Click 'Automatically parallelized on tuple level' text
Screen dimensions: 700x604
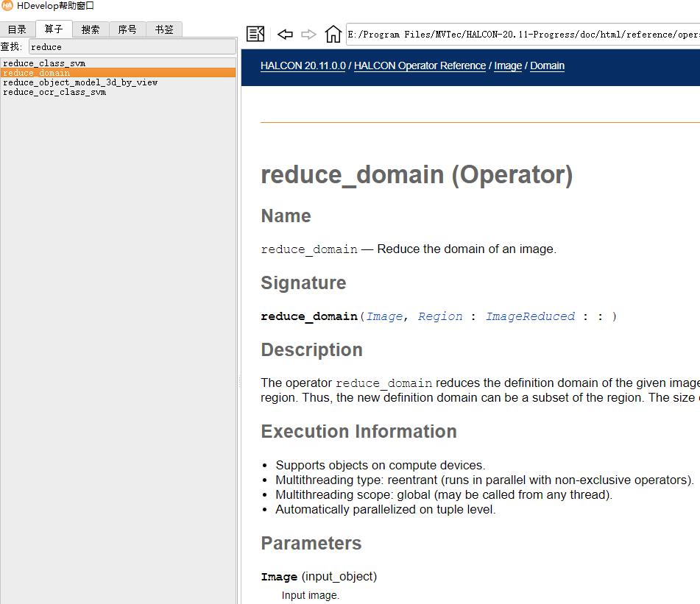[385, 509]
